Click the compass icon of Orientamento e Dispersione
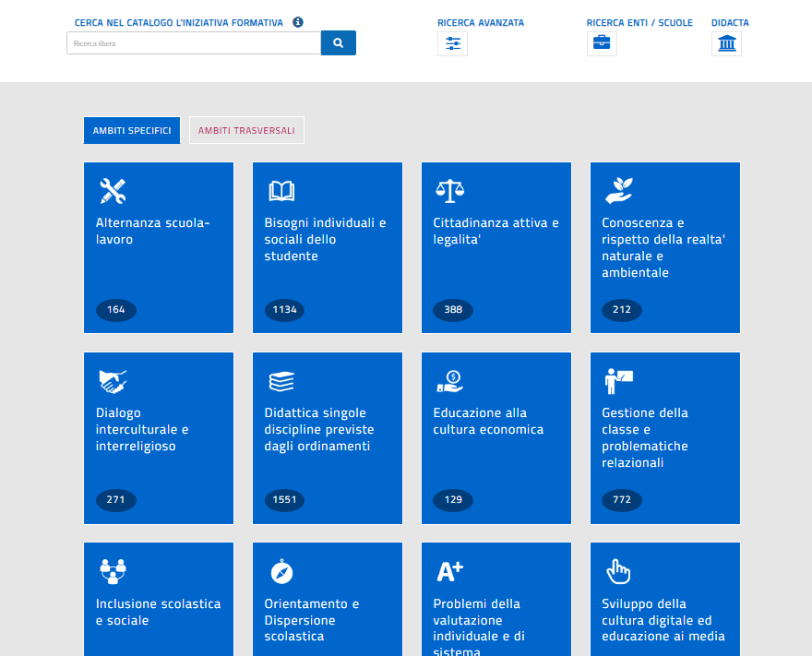Screen dimensions: 812x656 (281, 572)
